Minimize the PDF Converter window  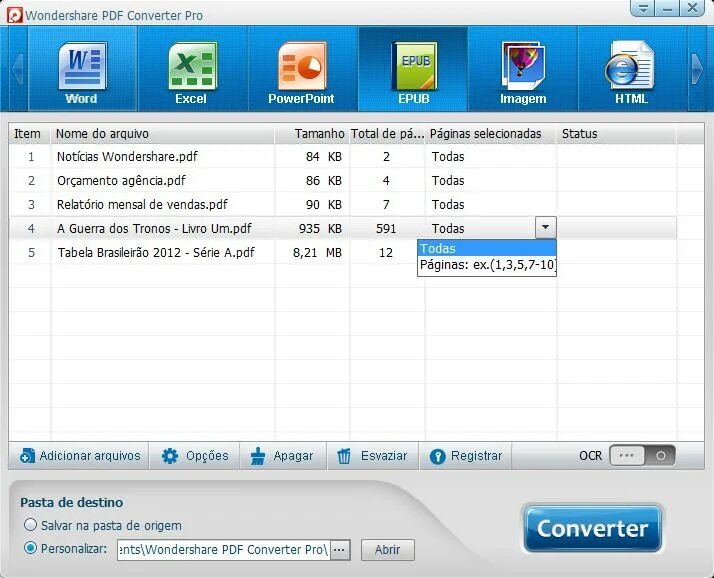(x=668, y=8)
